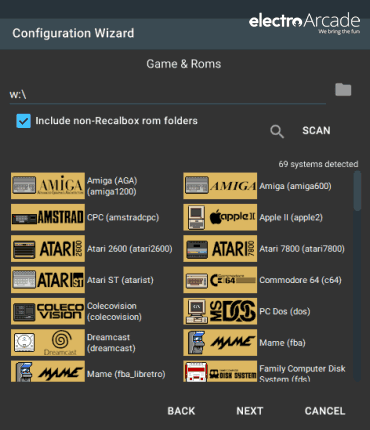Click the text Mame (fba_libretro)
The image size is (370, 430).
tap(126, 374)
